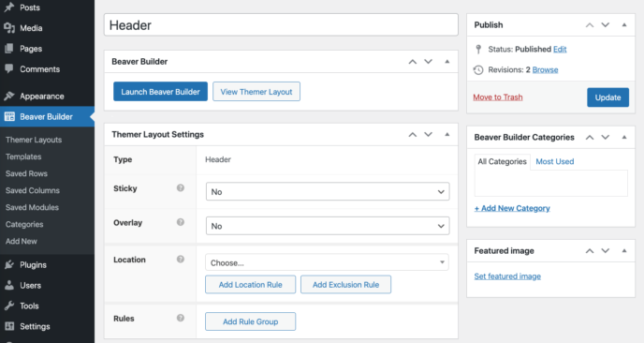Collapse the Publish panel
This screenshot has height=343, width=644.
pos(624,25)
